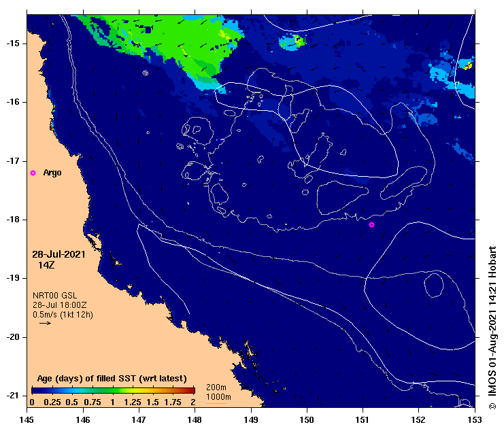
Task: Click the '28-Jul 18:00Z' velocity timestamp
Action: click(60, 305)
